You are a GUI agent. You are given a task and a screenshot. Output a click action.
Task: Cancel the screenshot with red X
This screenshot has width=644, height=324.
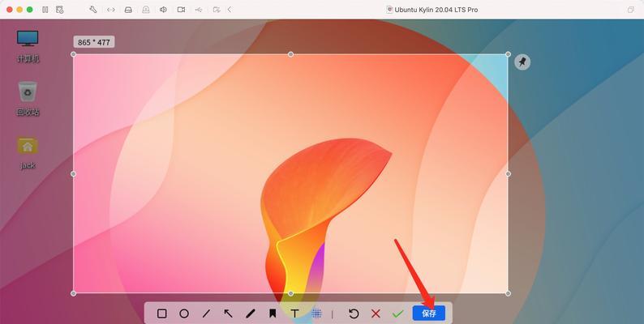[x=376, y=313]
